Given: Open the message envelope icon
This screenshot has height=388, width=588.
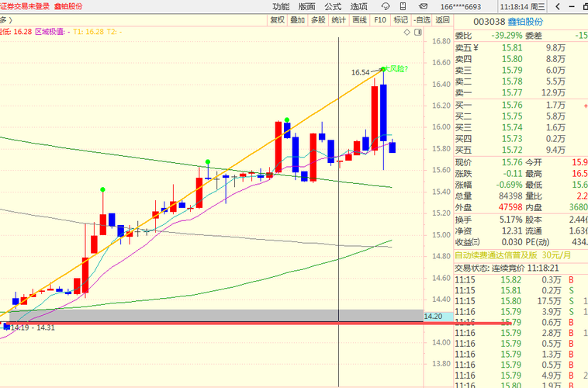Looking at the screenshot, I should point(423,6).
